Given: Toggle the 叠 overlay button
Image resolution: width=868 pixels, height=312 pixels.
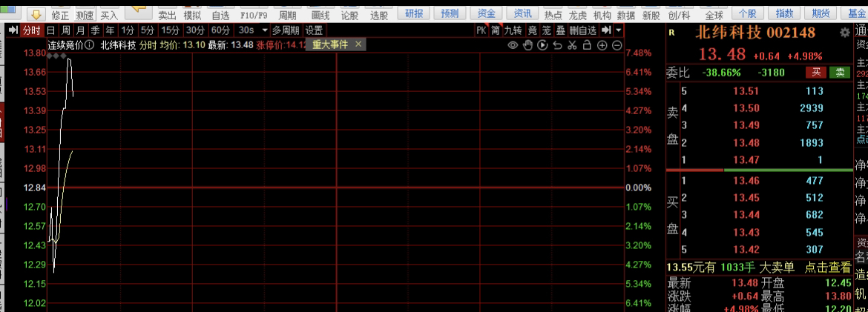Looking at the screenshot, I should click(560, 30).
